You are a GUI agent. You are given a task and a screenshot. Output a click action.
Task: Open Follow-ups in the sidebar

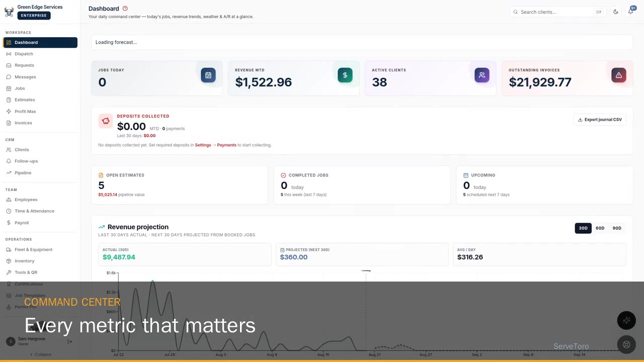tap(40, 161)
